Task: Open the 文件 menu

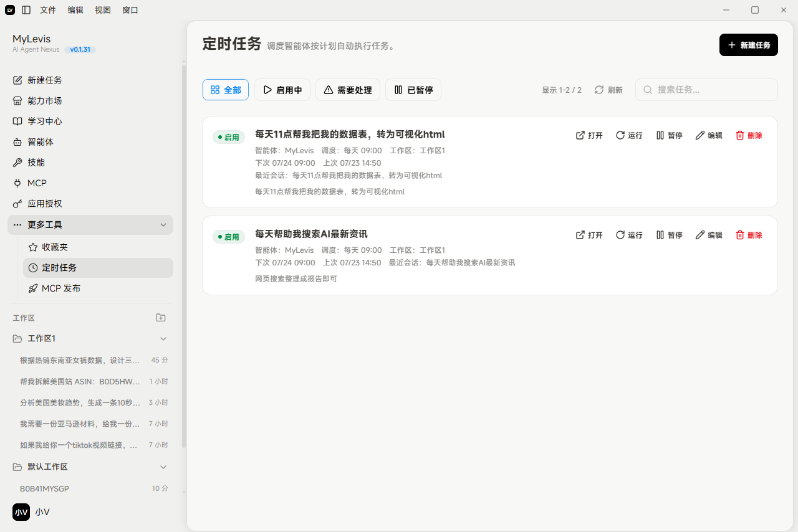Action: tap(48, 10)
